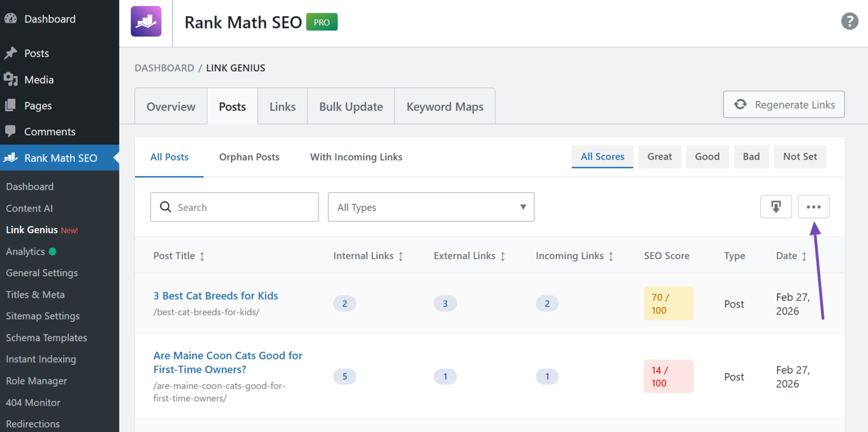The width and height of the screenshot is (868, 432).
Task: Enable the Great score filter
Action: click(x=660, y=156)
